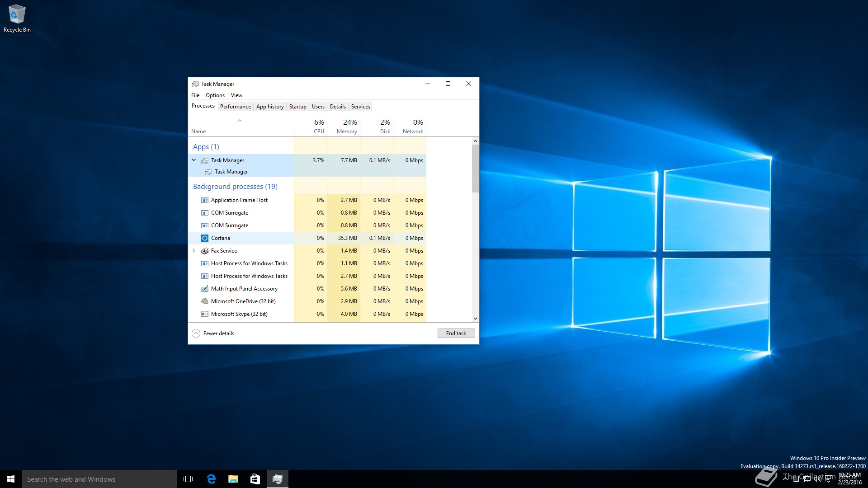Click the scrollbar down arrow in process list
This screenshot has height=488, width=868.
pos(475,319)
